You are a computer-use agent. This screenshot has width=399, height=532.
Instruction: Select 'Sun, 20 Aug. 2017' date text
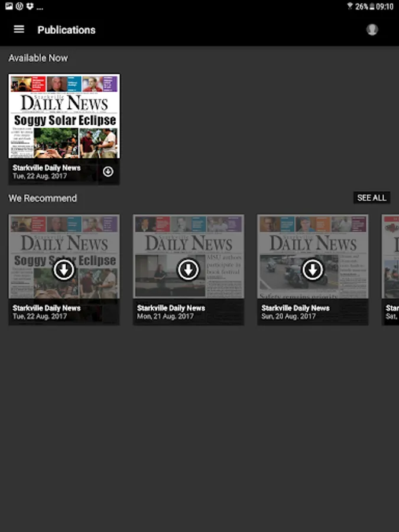(x=288, y=316)
